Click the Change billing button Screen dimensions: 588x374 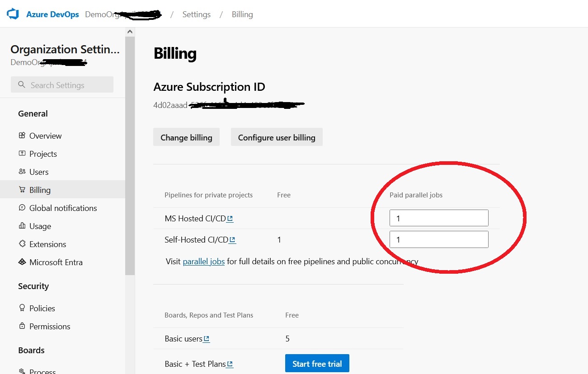tap(186, 137)
